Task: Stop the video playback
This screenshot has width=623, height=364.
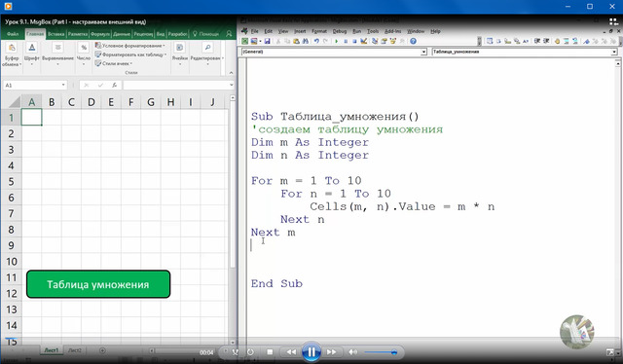Action: point(270,352)
